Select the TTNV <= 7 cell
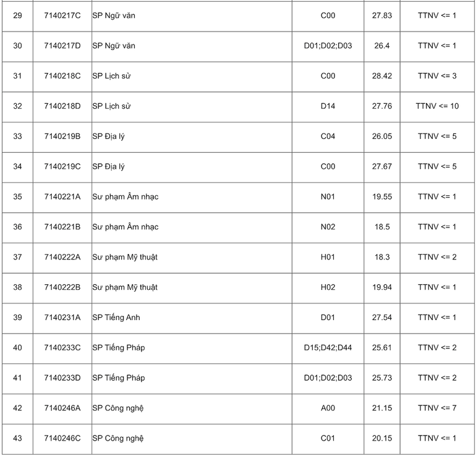Viewport: 476px width, 456px height. pos(437,408)
